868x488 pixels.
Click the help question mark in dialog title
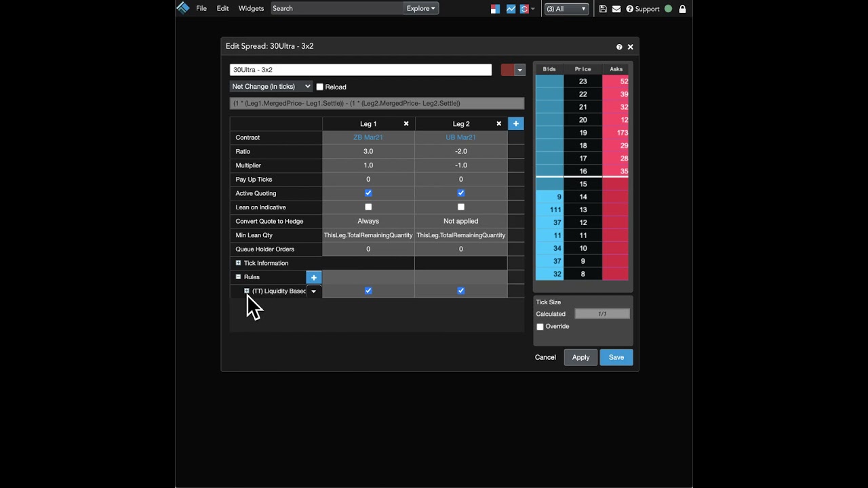[619, 47]
